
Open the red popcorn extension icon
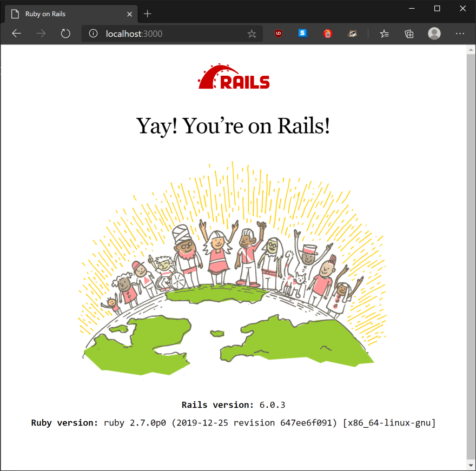(328, 34)
